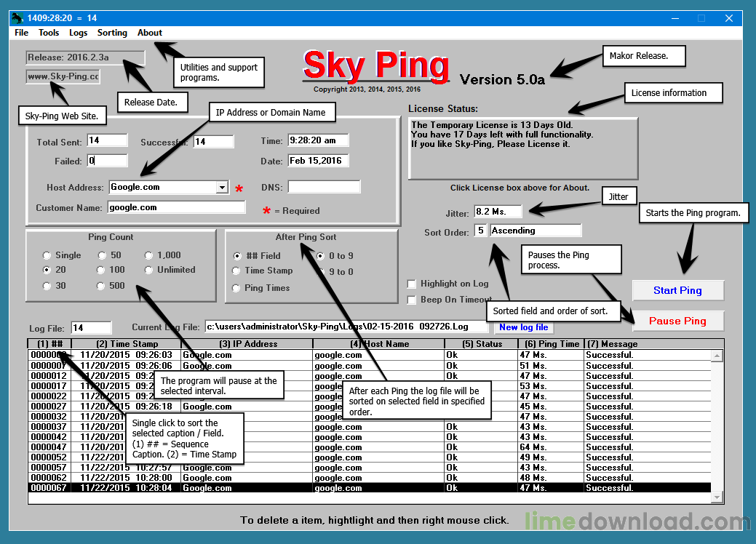The image size is (756, 544).
Task: Select ping count 1,000
Action: pos(163,255)
